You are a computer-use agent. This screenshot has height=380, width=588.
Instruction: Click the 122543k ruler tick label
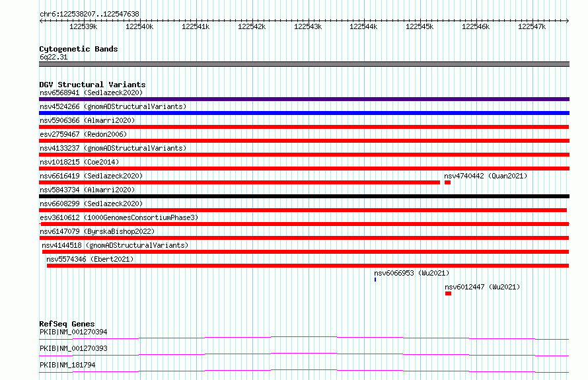[308, 26]
